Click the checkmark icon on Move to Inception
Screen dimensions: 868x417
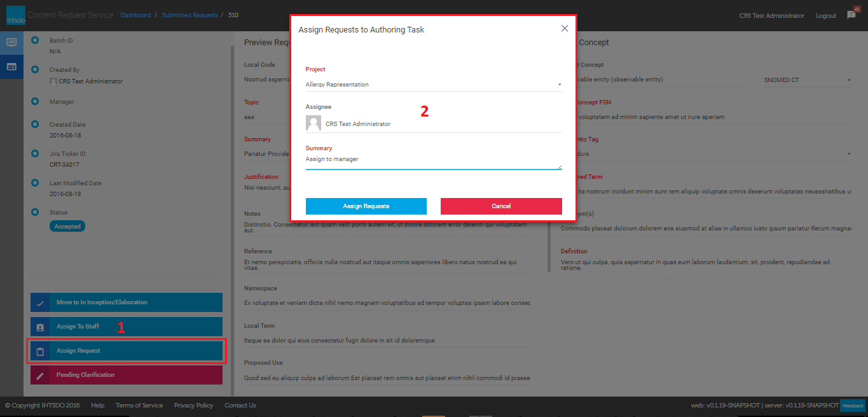40,303
